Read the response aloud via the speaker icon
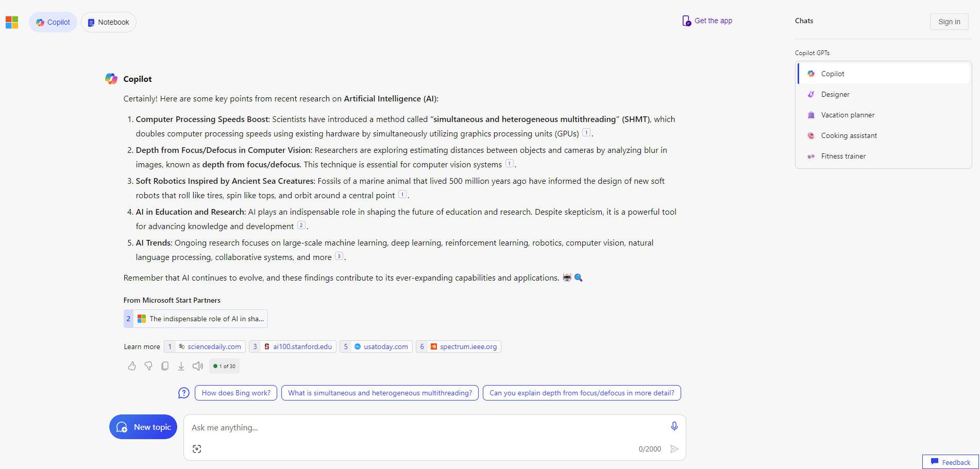 click(198, 366)
